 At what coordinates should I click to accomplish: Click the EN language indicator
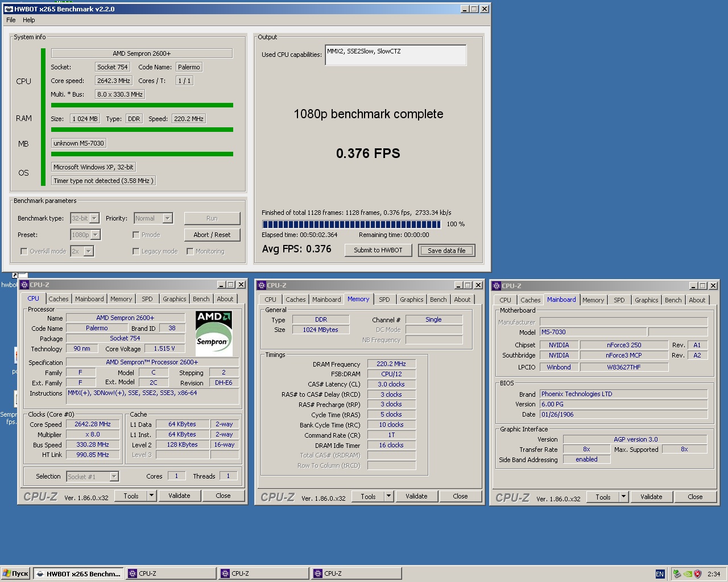click(x=660, y=574)
